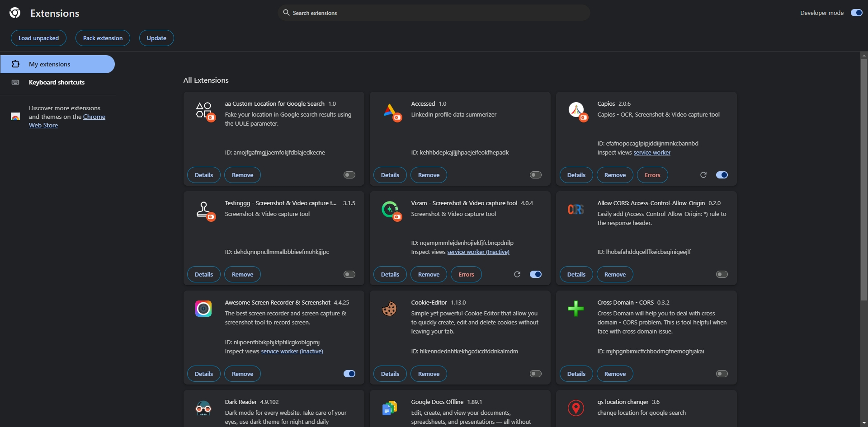Enable the Cookie-Editor extension
The width and height of the screenshot is (868, 427).
pyautogui.click(x=536, y=374)
